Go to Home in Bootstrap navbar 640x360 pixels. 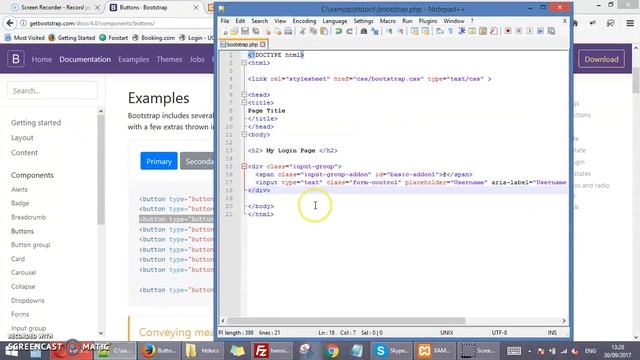click(x=42, y=59)
